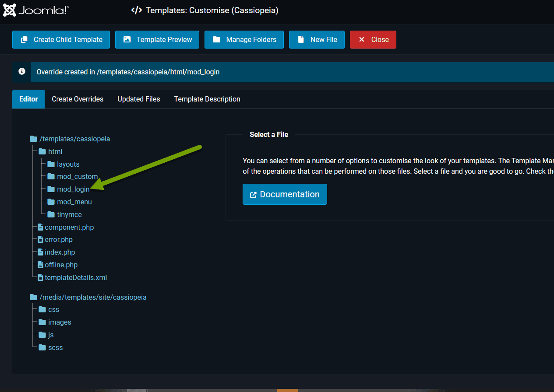Collapse the html folder

pos(55,152)
